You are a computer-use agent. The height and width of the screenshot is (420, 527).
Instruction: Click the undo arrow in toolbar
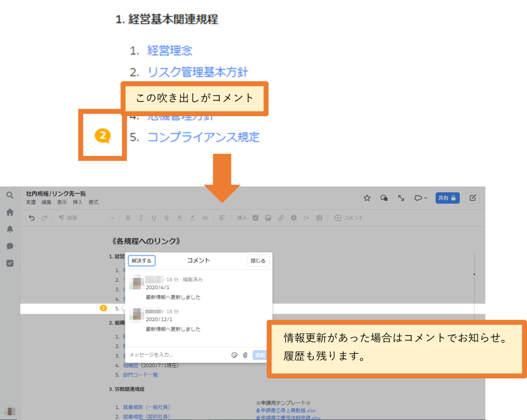click(32, 218)
